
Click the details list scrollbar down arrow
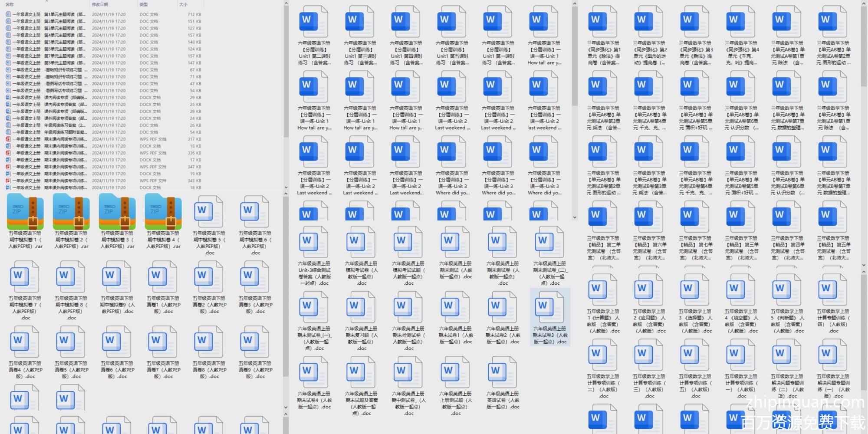[x=286, y=187]
